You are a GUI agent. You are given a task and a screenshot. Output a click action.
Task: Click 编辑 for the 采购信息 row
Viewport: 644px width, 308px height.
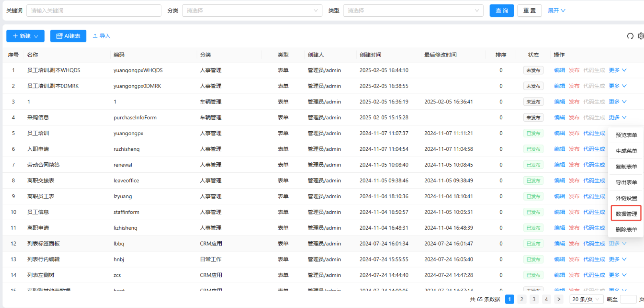click(559, 118)
